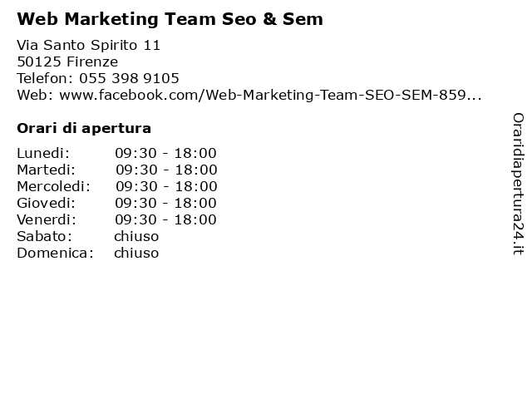The height and width of the screenshot is (399, 532).
Task: Click the phone number 055 398 9105
Action: pos(129,78)
